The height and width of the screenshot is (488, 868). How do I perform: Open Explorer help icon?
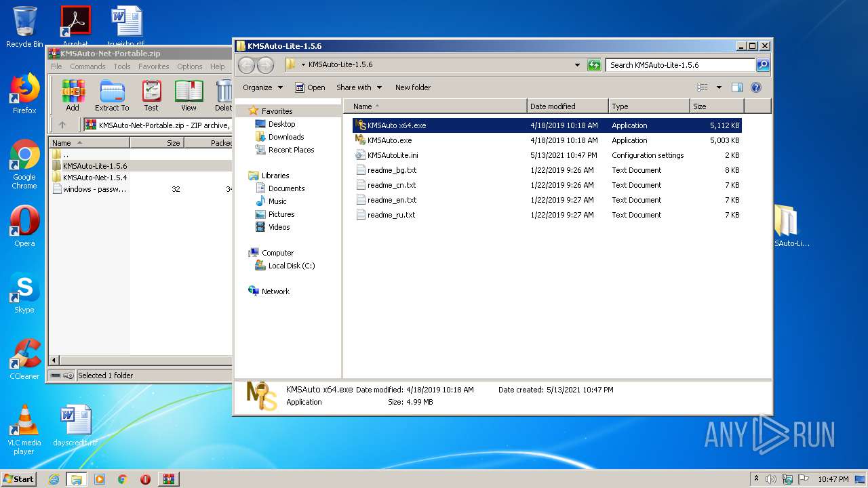coord(756,87)
